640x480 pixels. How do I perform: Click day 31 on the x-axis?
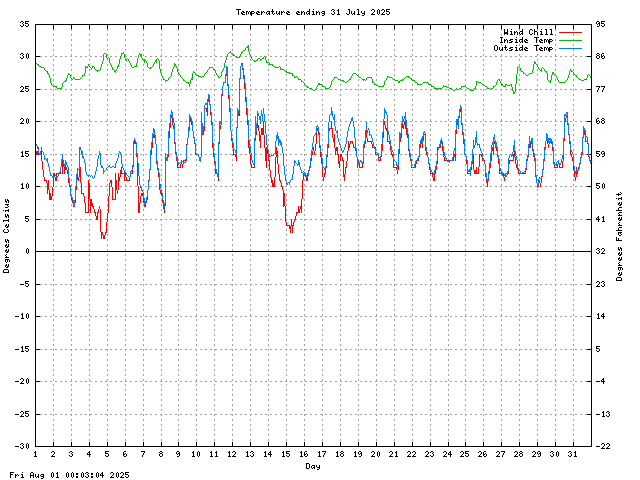tap(572, 454)
